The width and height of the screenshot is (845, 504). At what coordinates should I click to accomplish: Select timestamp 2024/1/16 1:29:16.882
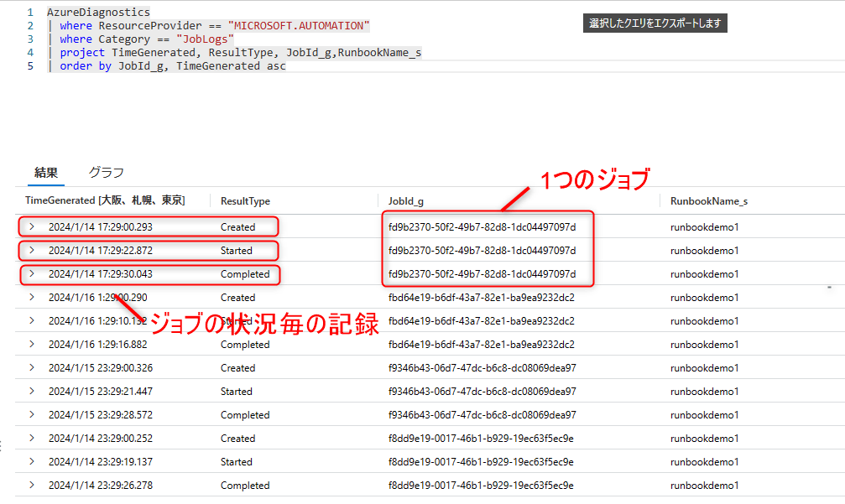click(x=97, y=344)
